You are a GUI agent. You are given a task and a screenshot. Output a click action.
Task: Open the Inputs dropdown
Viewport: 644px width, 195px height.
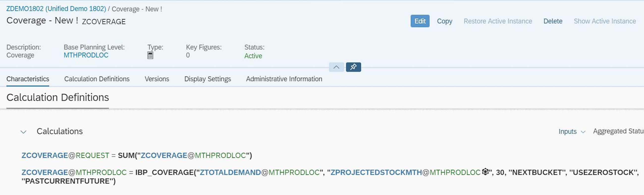(571, 131)
